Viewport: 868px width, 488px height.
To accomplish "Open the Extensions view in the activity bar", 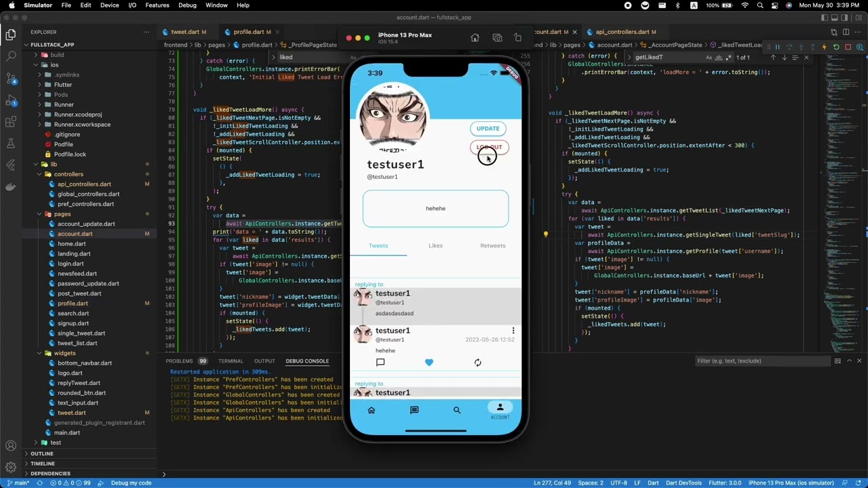I will click(x=11, y=122).
